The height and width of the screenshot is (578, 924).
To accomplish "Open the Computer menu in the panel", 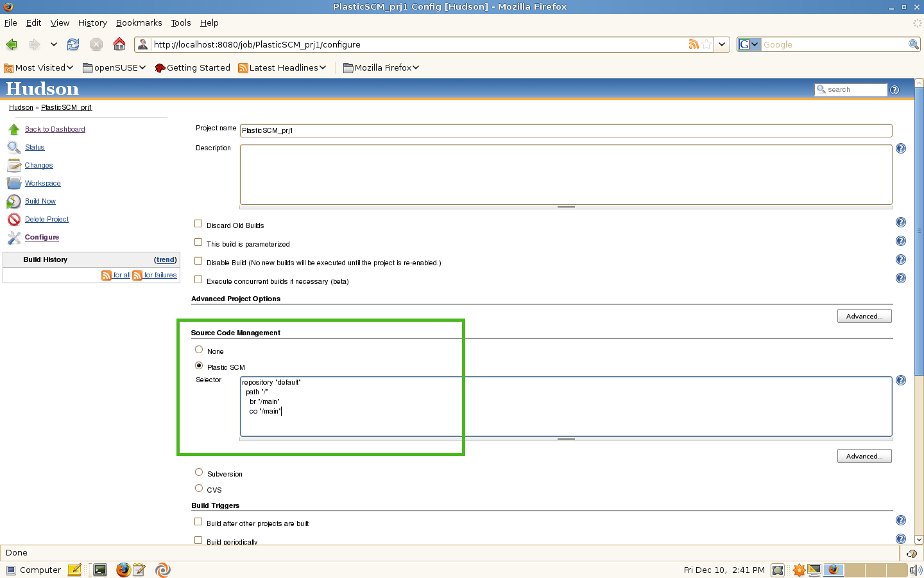I will (33, 570).
